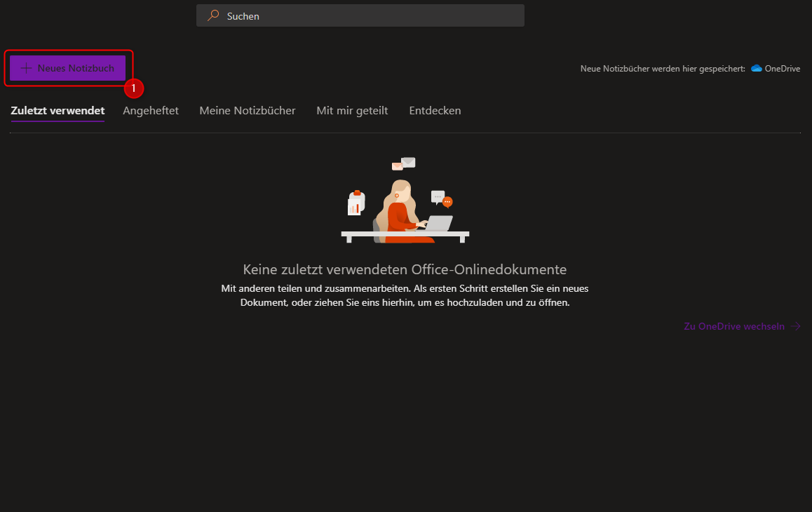The width and height of the screenshot is (812, 512).
Task: Open the Entdecken tab
Action: tap(435, 111)
